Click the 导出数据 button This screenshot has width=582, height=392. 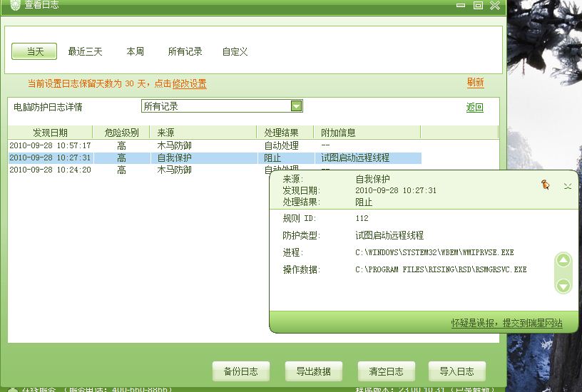coord(314,371)
